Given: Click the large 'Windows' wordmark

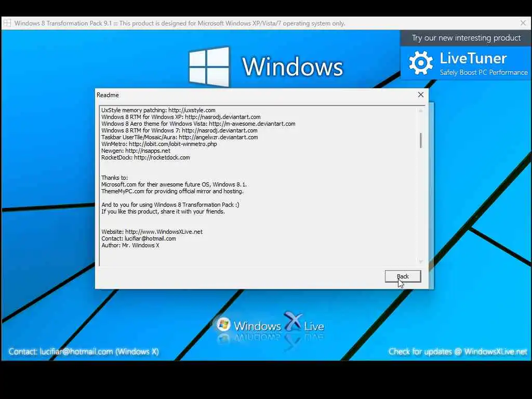Looking at the screenshot, I should pyautogui.click(x=292, y=66).
